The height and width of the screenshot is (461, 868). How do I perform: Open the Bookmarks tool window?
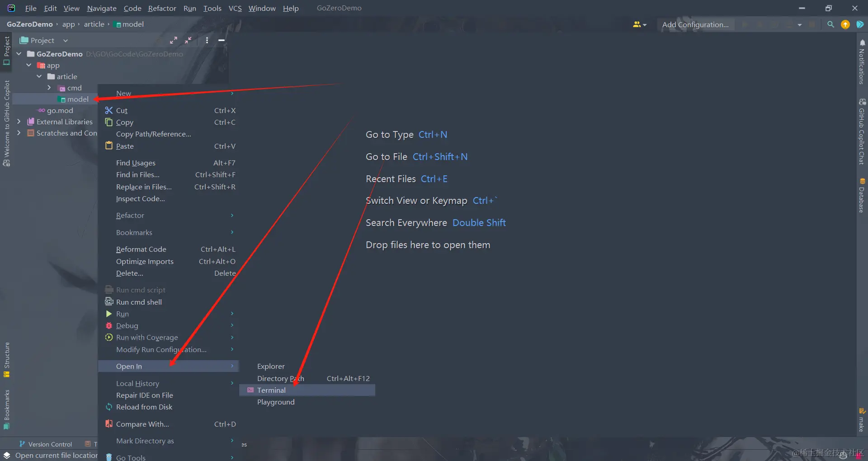6,409
